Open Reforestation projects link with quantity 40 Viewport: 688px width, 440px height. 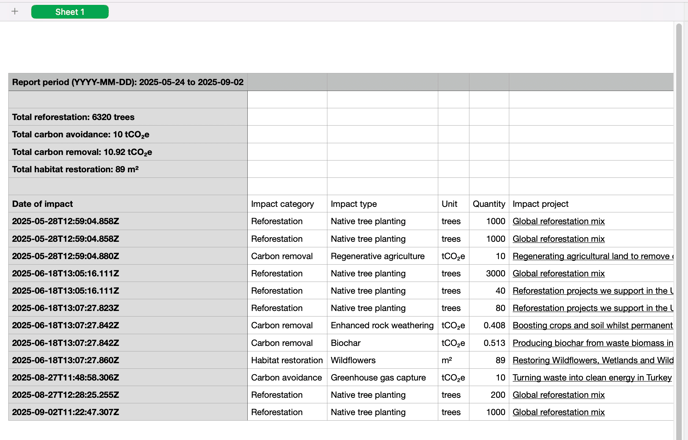tap(593, 291)
